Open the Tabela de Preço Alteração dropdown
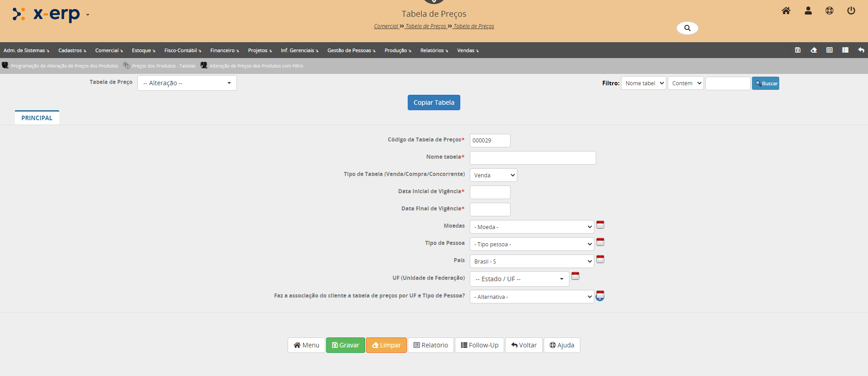 pos(187,83)
